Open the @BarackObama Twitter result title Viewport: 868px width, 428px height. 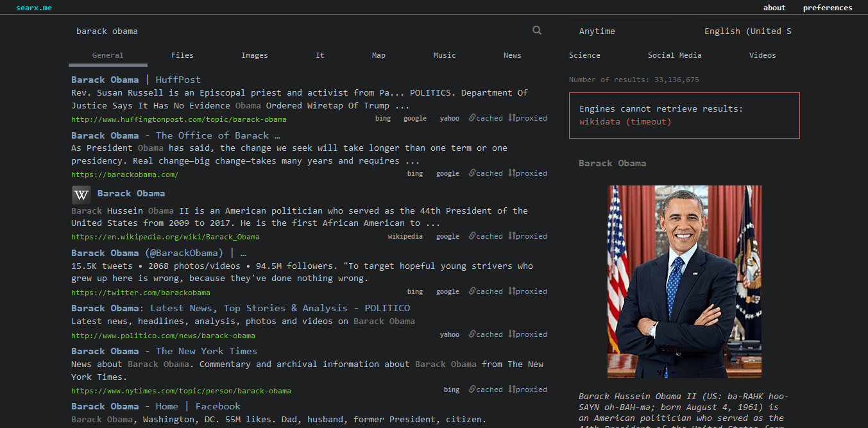158,253
